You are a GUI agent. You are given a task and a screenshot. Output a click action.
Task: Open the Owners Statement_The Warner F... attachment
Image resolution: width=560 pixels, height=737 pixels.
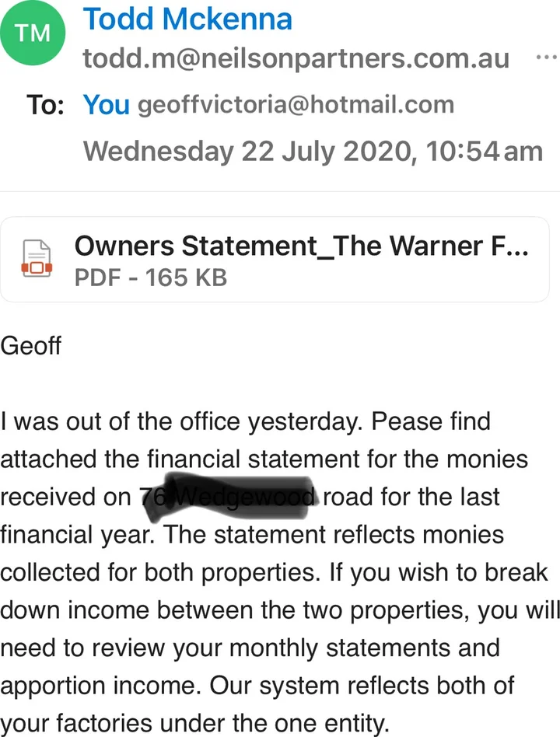[302, 246]
